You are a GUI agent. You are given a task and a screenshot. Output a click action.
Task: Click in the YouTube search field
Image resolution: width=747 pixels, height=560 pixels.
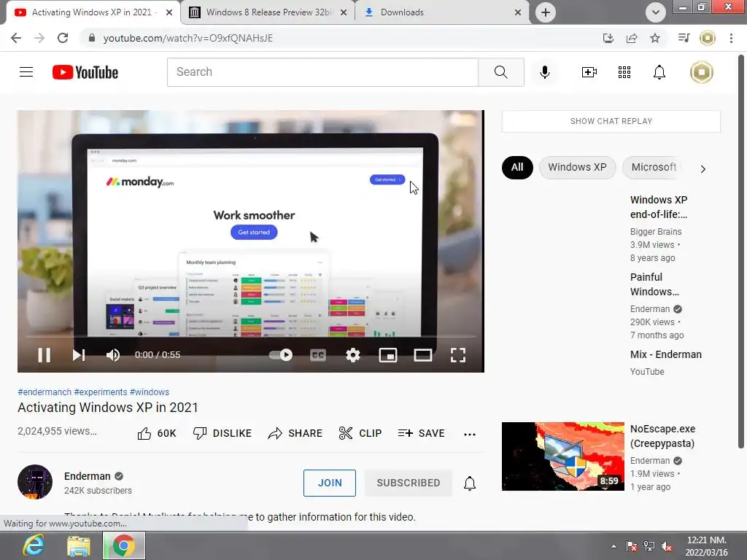(322, 72)
